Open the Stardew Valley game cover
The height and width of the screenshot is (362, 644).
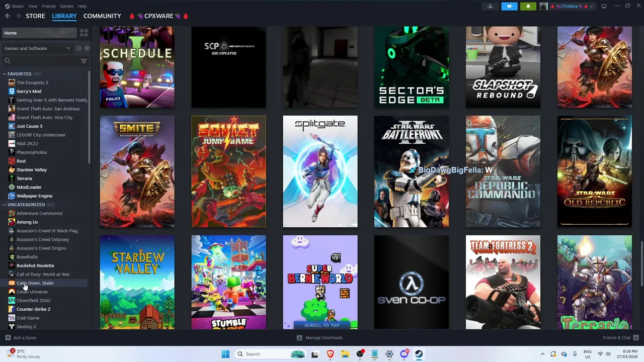tap(137, 282)
